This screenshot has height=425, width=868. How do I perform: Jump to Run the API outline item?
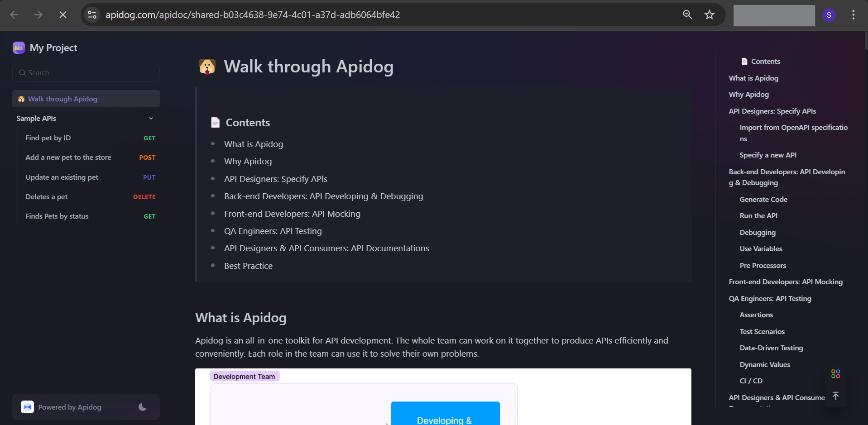tap(758, 215)
